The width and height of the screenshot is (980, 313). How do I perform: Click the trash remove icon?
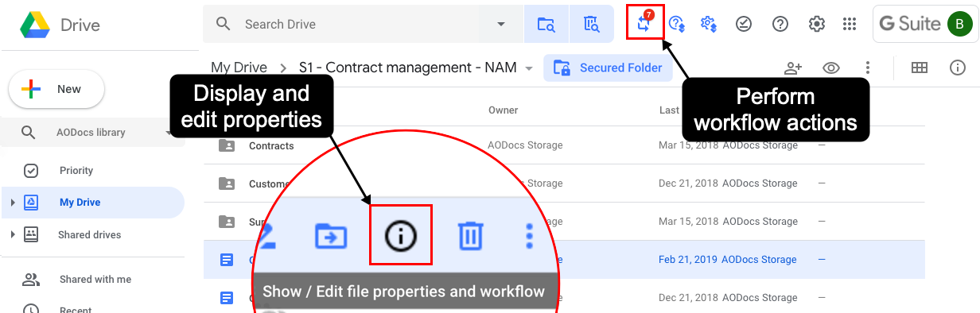(470, 235)
